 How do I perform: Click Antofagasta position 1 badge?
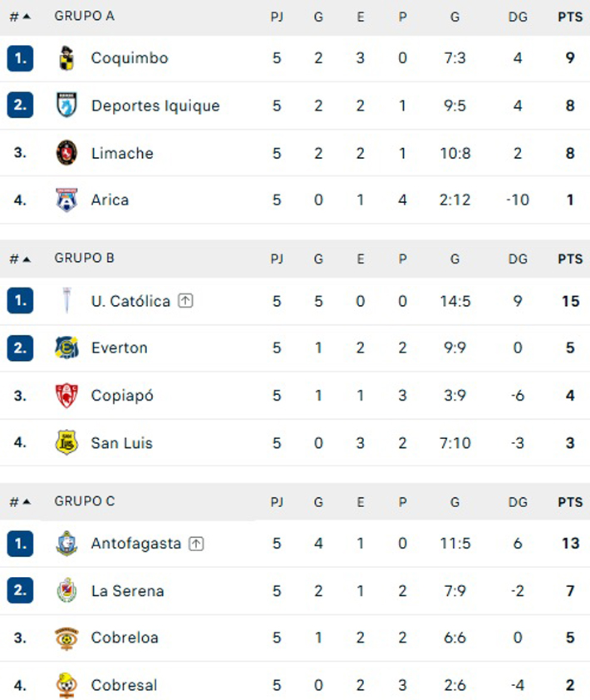[x=20, y=544]
